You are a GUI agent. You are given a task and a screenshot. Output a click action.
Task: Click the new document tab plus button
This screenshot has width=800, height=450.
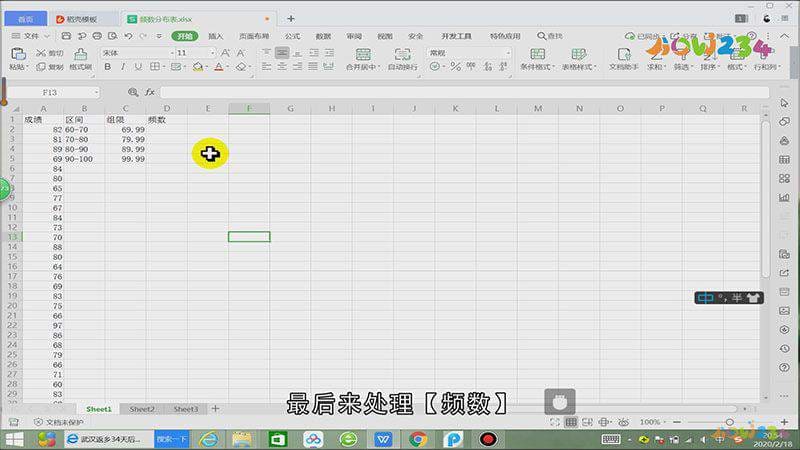(x=291, y=19)
